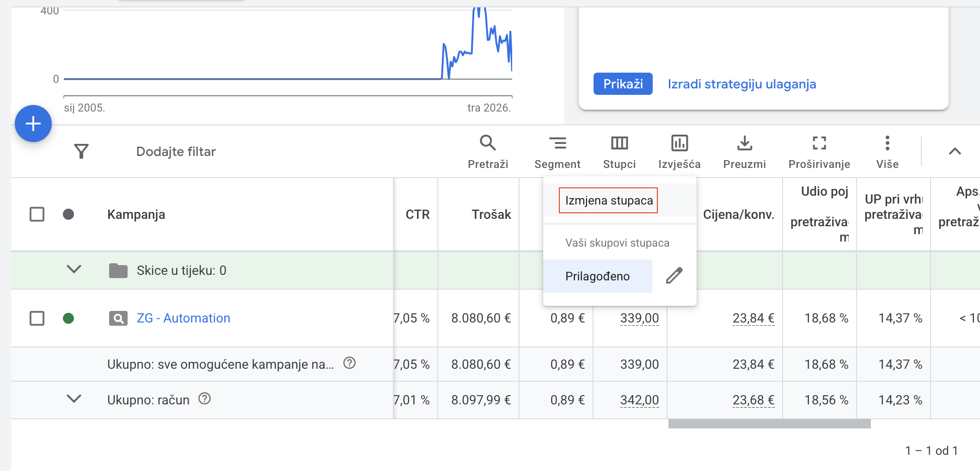
Task: Click the green status dot for ZG - Automation
Action: tap(68, 318)
